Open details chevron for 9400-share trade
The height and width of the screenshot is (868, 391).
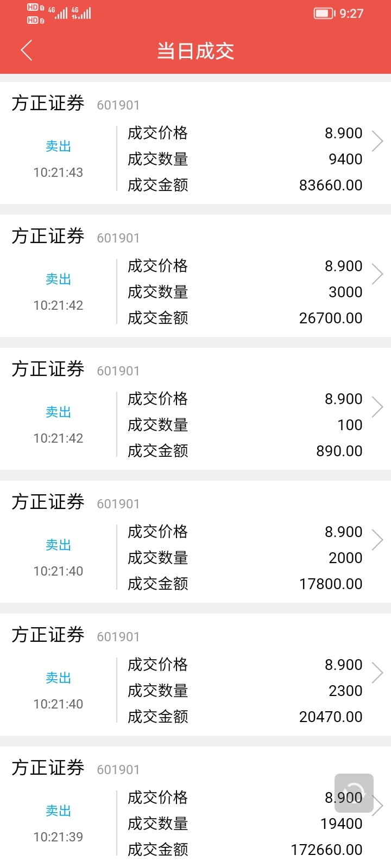coord(377,141)
